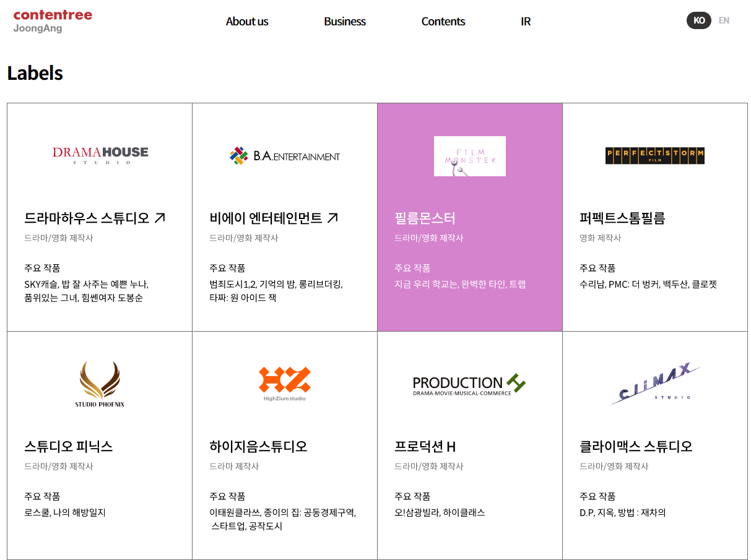Open the Business menu
Image resolution: width=751 pixels, height=560 pixels.
(x=345, y=21)
